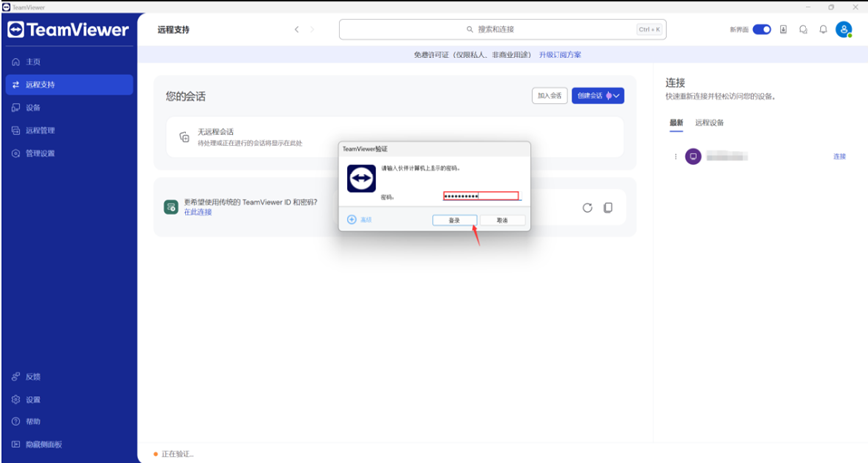Viewport: 868px width, 463px height.
Task: Click the 密码 field in the dialog
Action: click(481, 196)
